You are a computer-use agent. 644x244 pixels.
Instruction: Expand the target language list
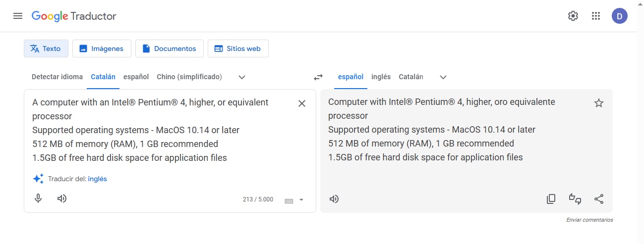tap(443, 77)
